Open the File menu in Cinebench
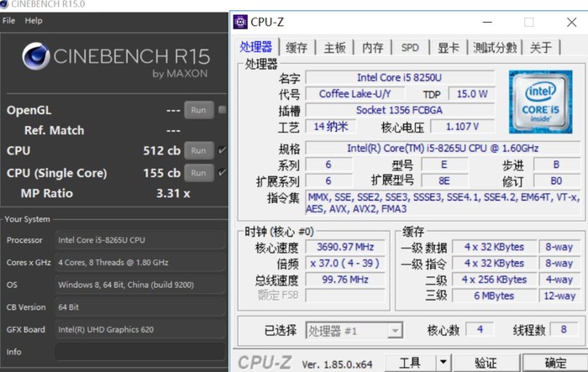The image size is (588, 372). (x=8, y=21)
